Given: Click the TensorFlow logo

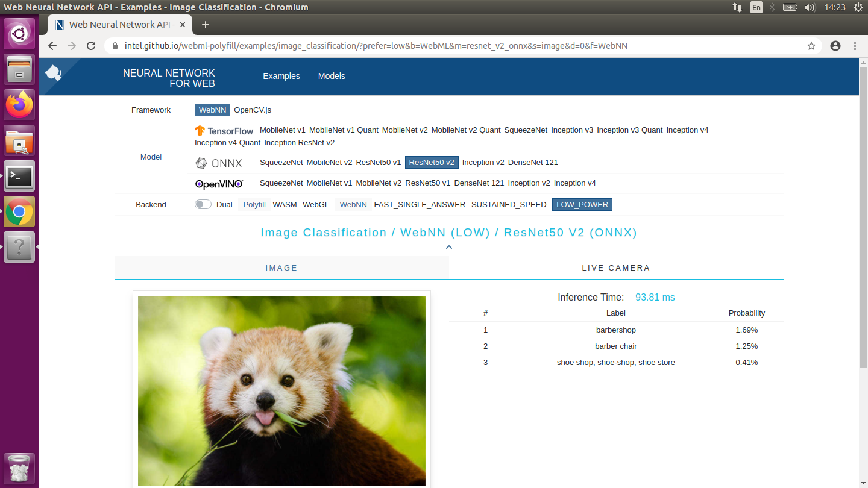Looking at the screenshot, I should click(224, 131).
